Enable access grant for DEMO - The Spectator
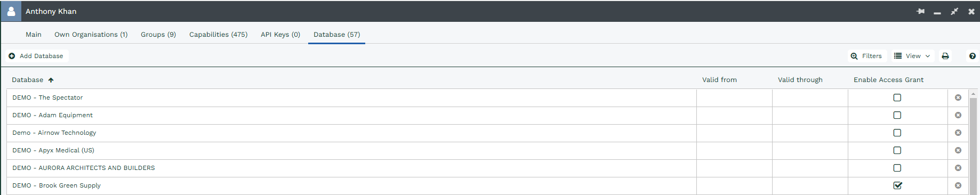 [897, 97]
